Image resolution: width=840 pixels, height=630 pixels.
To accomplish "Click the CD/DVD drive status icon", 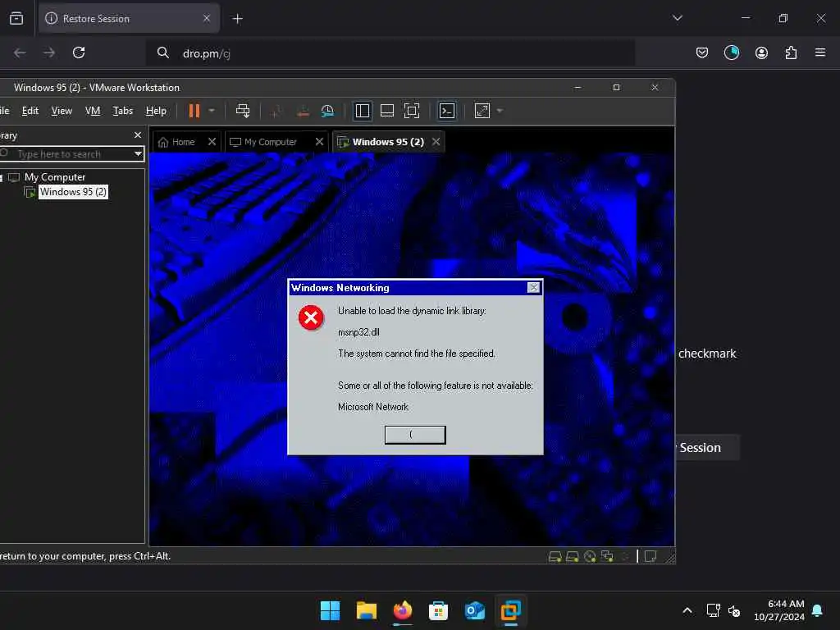I will [x=590, y=557].
